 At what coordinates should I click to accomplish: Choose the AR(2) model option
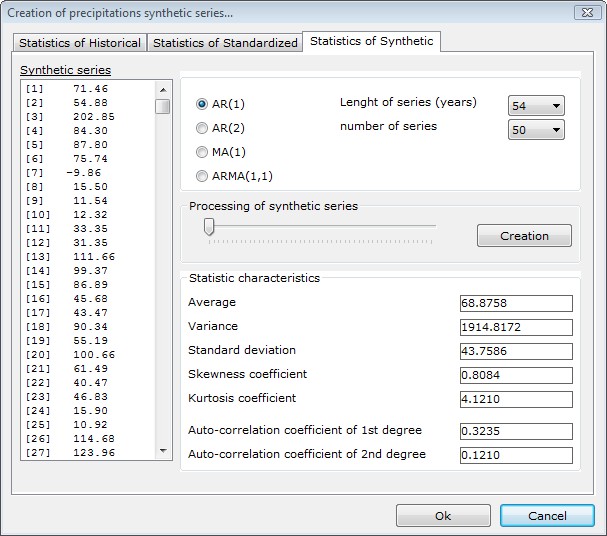pyautogui.click(x=202, y=128)
